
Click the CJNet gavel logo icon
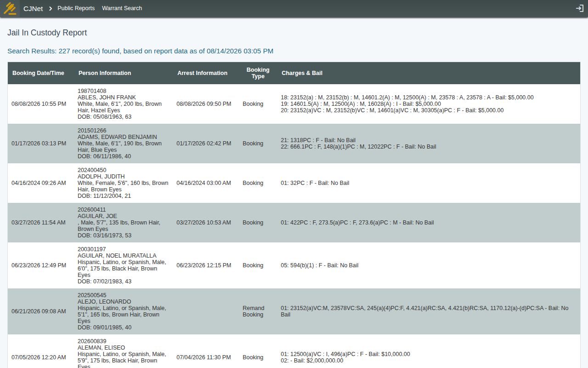[10, 8]
